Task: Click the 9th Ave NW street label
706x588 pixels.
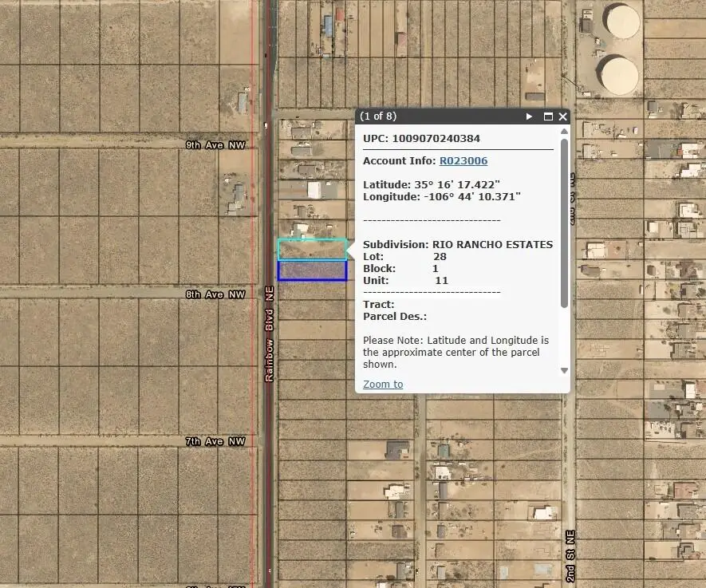Action: [x=215, y=144]
